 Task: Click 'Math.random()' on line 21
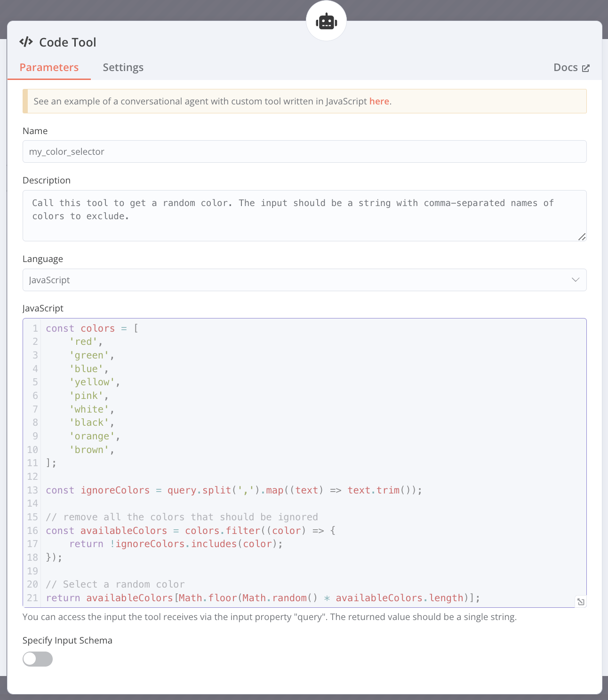click(x=280, y=598)
